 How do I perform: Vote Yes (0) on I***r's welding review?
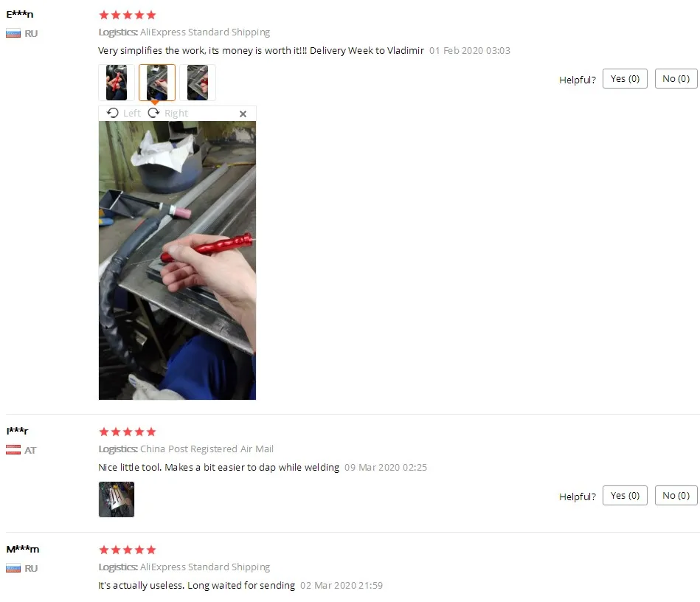625,495
